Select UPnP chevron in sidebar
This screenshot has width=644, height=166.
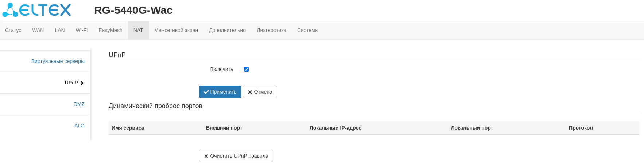82,83
